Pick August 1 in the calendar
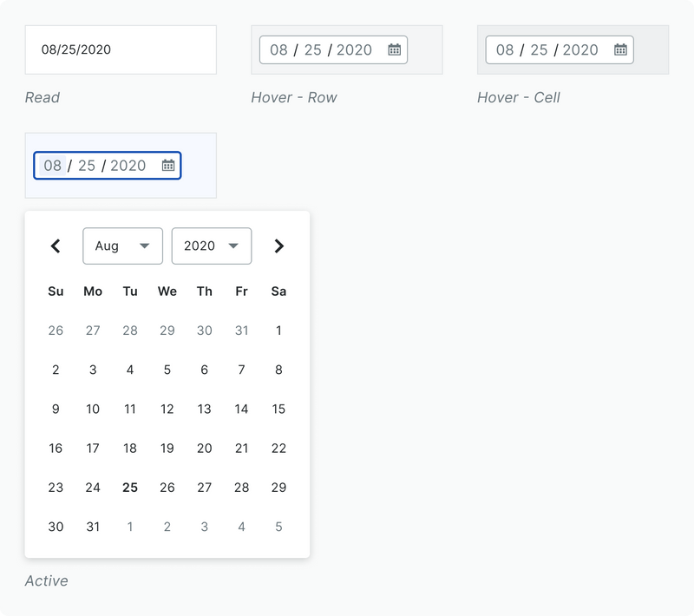The width and height of the screenshot is (694, 616). [x=278, y=331]
